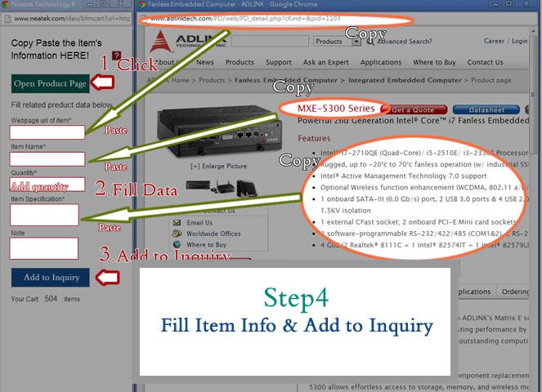Select the first small product thumbnail
The width and height of the screenshot is (542, 392).
pyautogui.click(x=198, y=185)
